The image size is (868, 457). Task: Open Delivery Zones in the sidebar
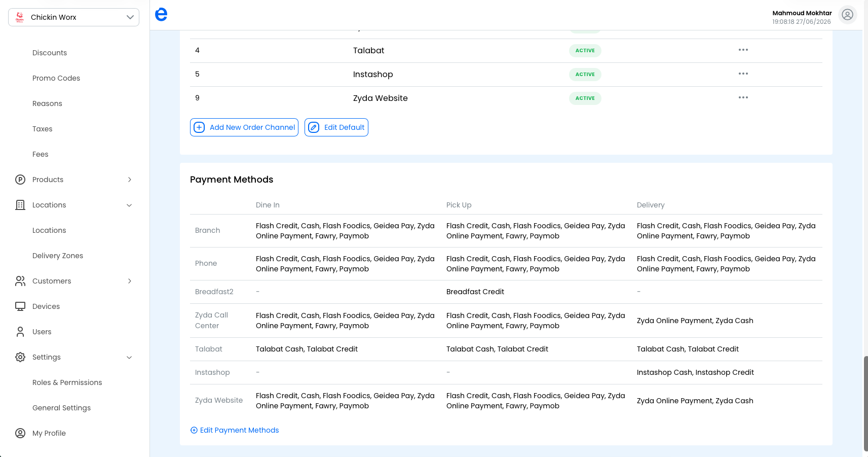click(58, 256)
